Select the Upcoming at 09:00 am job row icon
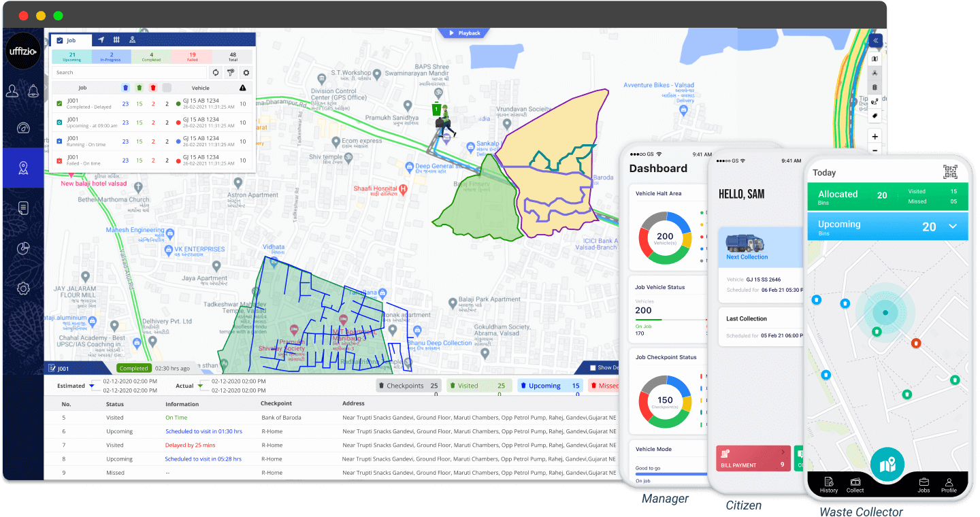This screenshot has width=980, height=517. pos(60,122)
